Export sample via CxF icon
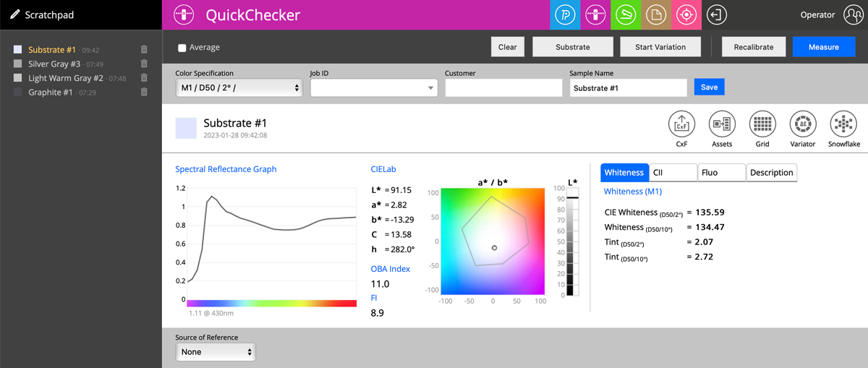The height and width of the screenshot is (368, 868). pos(681,124)
